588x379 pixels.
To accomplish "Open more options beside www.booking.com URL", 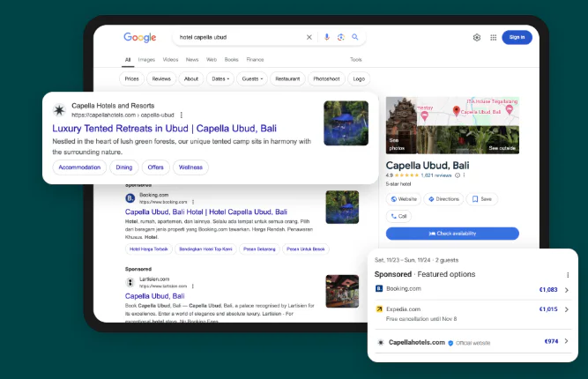I will 193,202.
